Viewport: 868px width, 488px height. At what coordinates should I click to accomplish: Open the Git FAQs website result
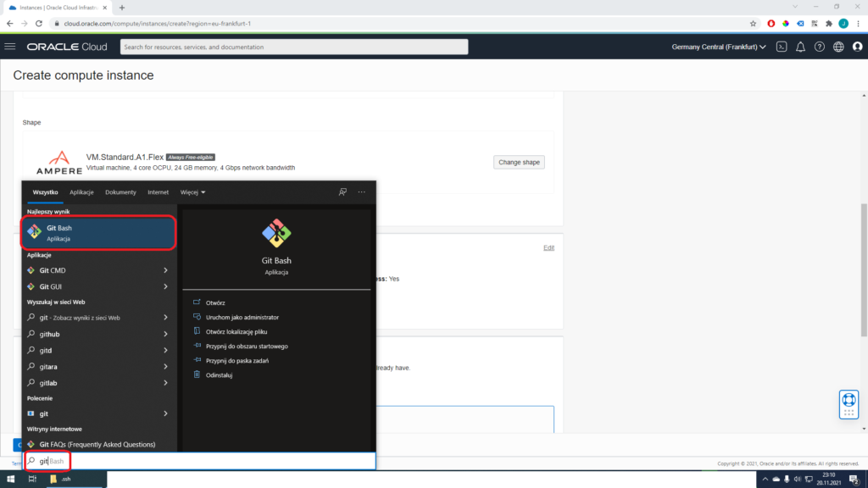(x=98, y=444)
